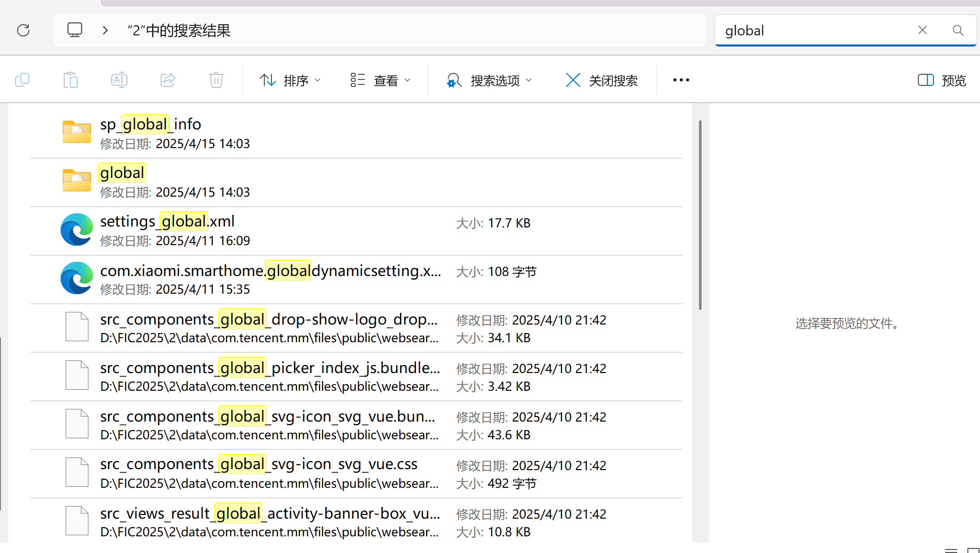Click the This PC monitor icon
Viewport: 980px width, 553px height.
tap(75, 30)
